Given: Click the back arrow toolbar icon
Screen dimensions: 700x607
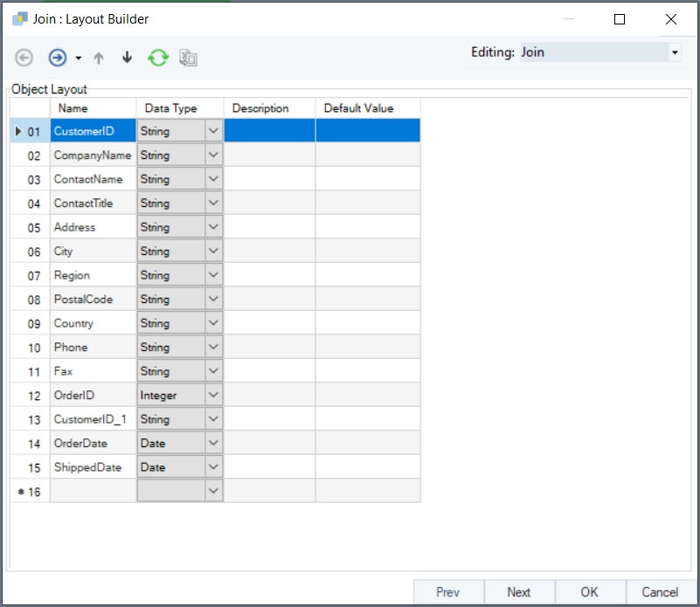Looking at the screenshot, I should (24, 58).
